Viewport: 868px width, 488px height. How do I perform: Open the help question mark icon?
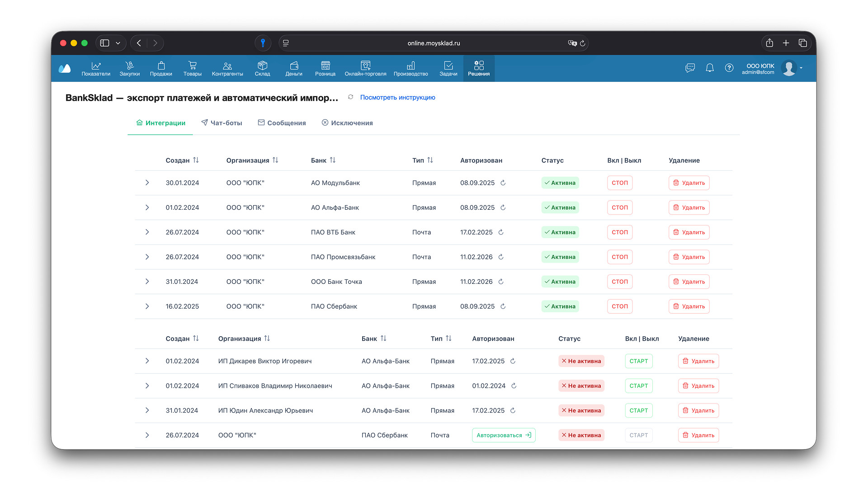pos(729,68)
